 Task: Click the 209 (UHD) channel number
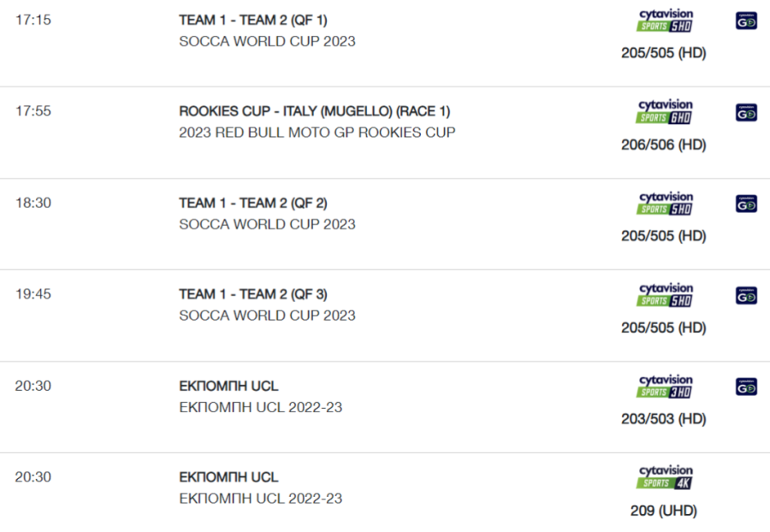(664, 511)
